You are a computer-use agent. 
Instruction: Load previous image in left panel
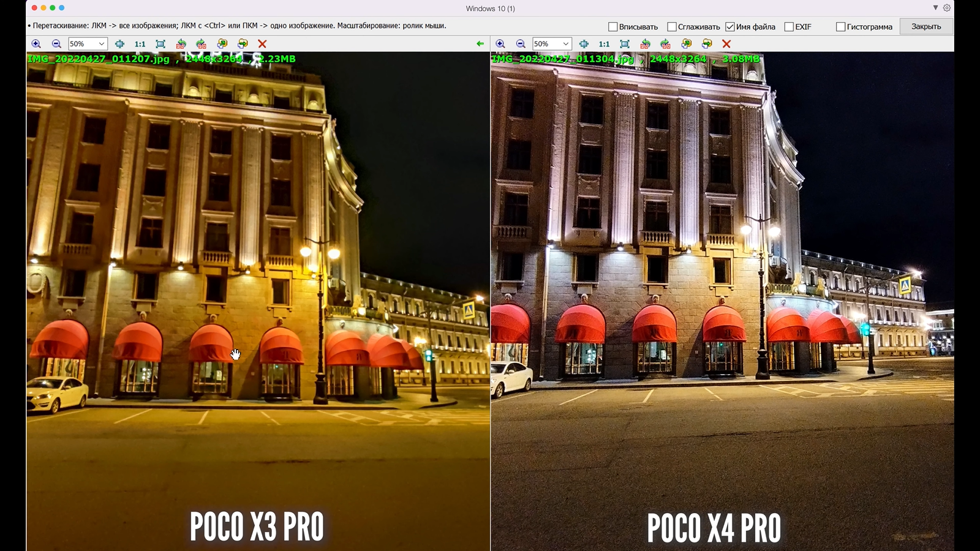[222, 44]
